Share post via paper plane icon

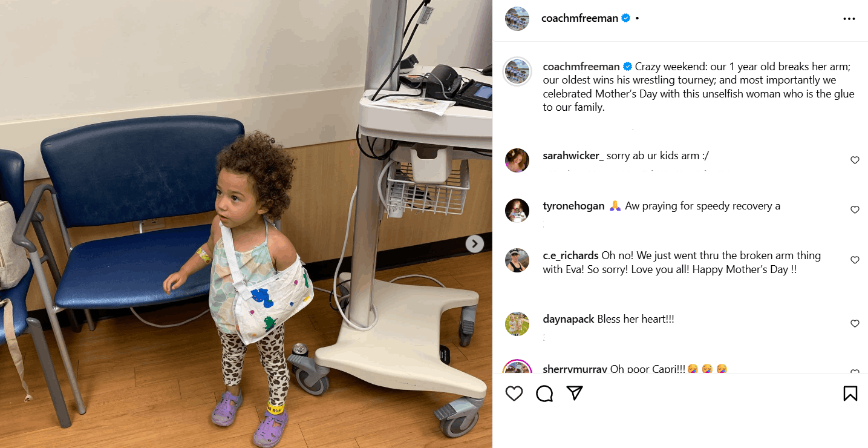[575, 394]
